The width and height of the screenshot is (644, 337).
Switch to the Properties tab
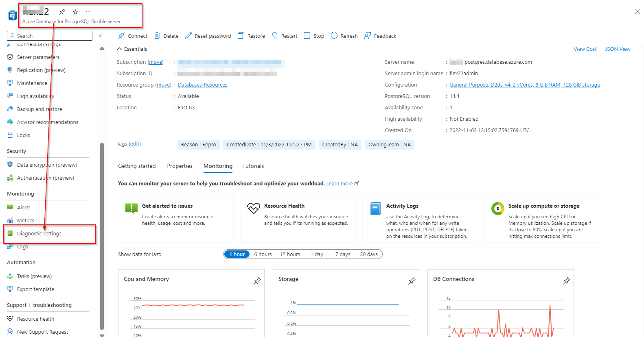coord(180,166)
